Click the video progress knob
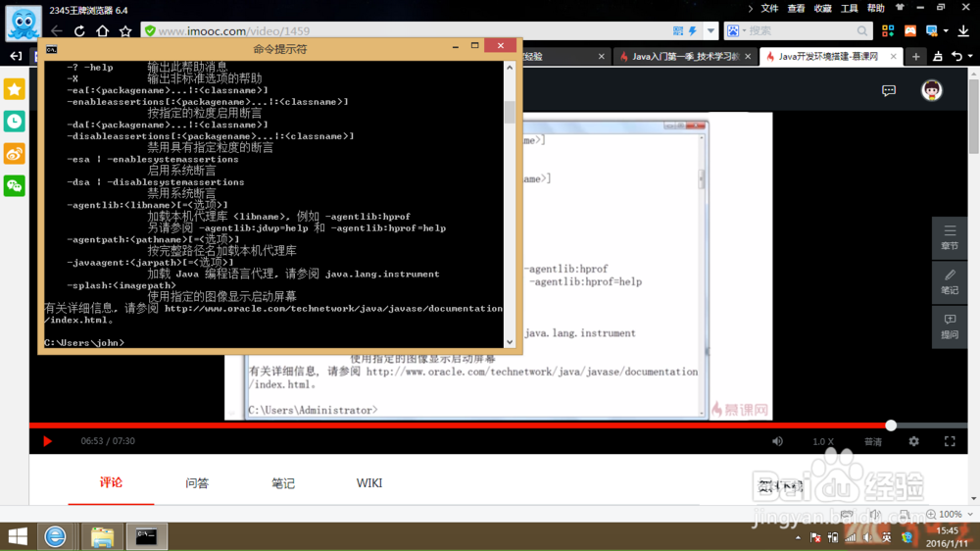 click(x=891, y=426)
